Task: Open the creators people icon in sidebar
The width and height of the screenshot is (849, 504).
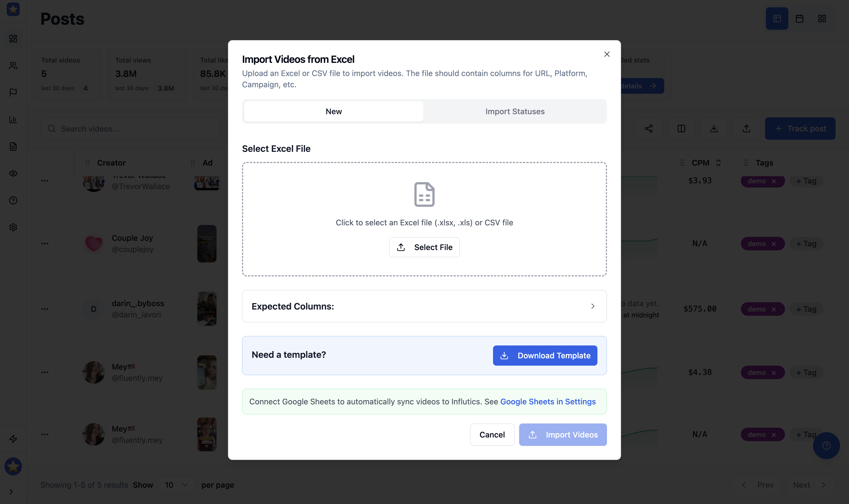Action: click(13, 66)
